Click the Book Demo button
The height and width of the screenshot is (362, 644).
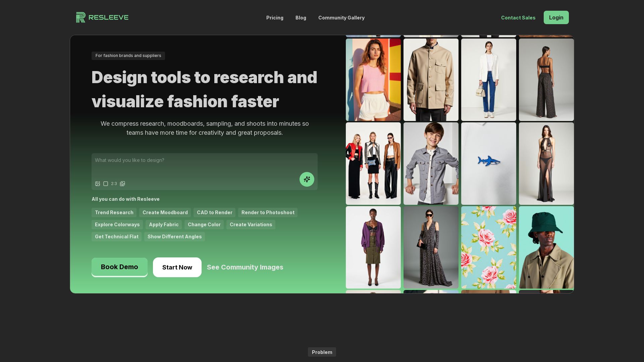coord(119,267)
